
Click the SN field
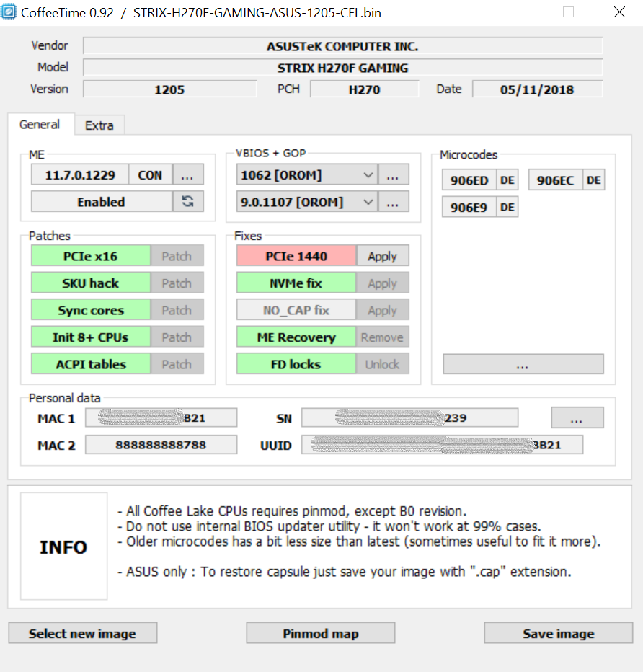[x=410, y=417]
